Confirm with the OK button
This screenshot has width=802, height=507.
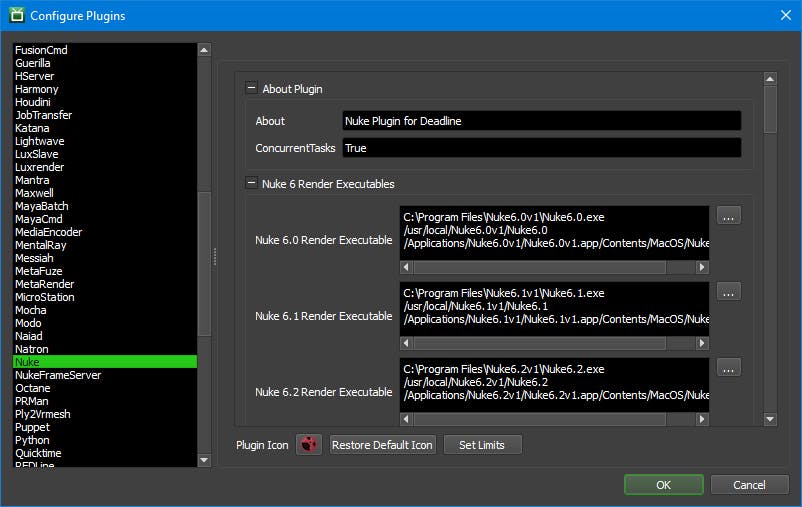point(663,484)
